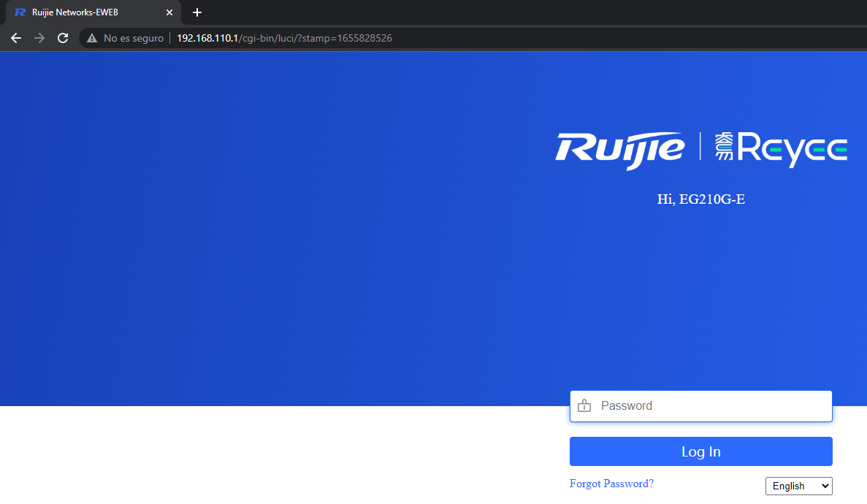Click the Ruijie logo

coord(620,150)
